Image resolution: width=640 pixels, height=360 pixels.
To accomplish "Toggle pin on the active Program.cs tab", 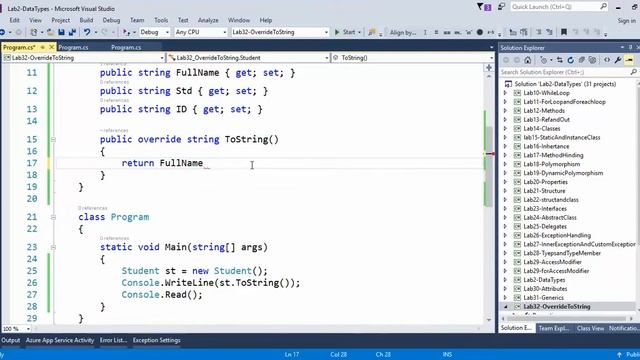I will 42,47.
